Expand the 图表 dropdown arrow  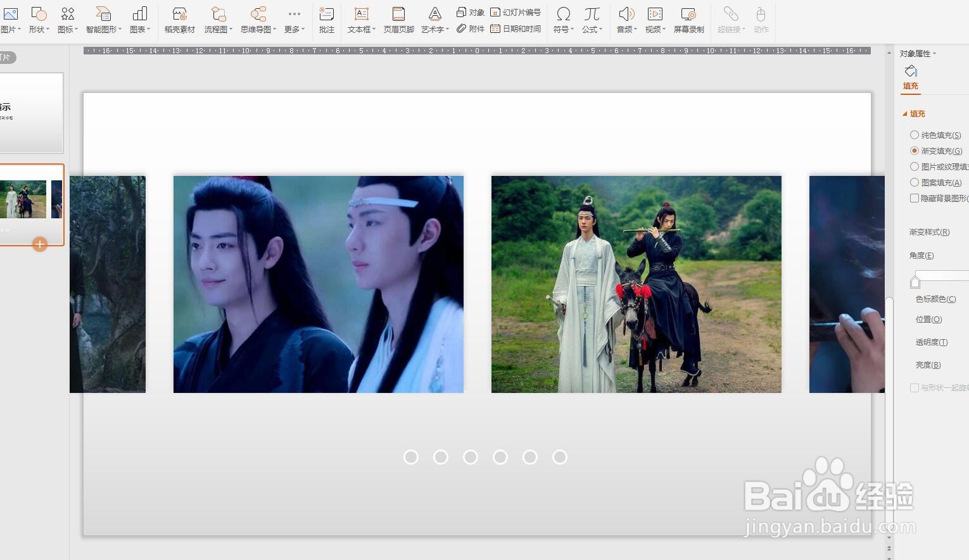(149, 30)
